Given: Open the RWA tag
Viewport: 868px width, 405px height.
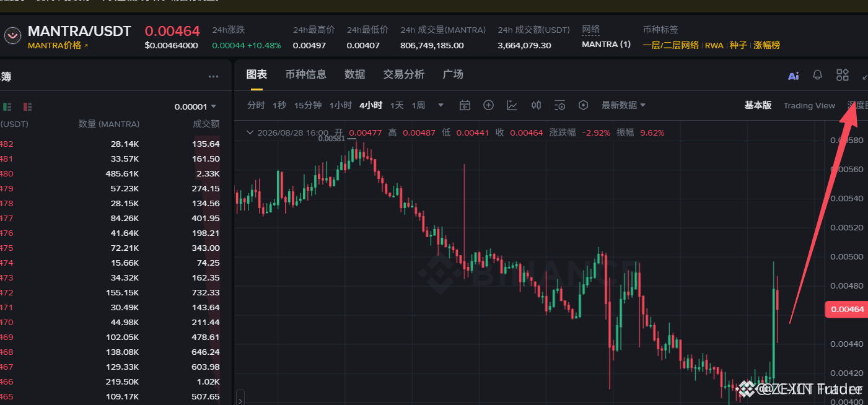Looking at the screenshot, I should [x=714, y=45].
